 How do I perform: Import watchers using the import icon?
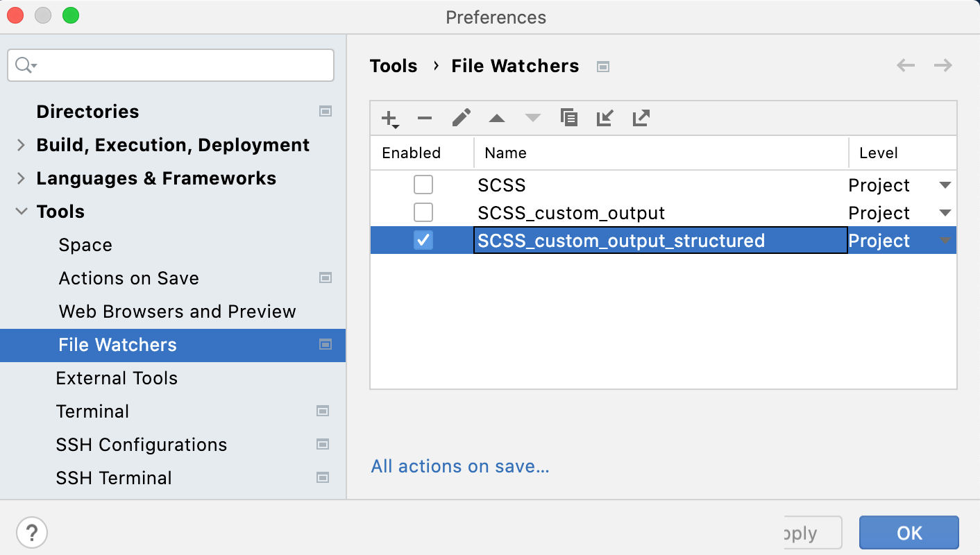605,118
